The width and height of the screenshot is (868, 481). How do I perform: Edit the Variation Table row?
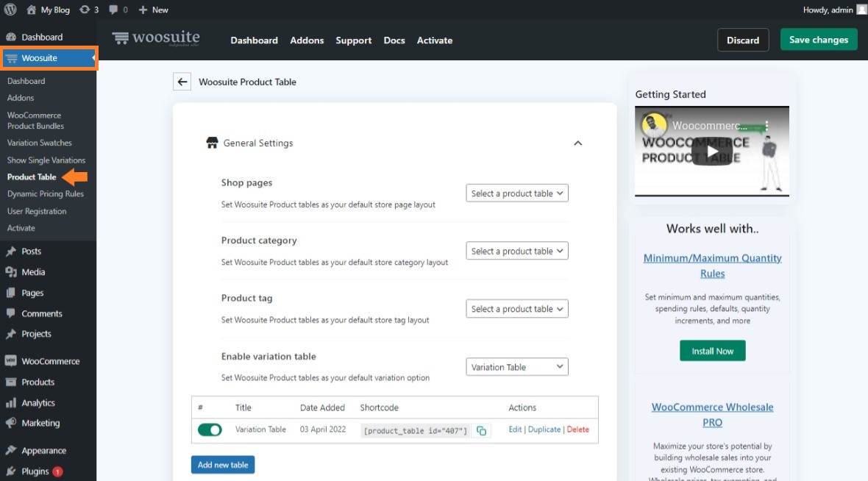click(515, 430)
